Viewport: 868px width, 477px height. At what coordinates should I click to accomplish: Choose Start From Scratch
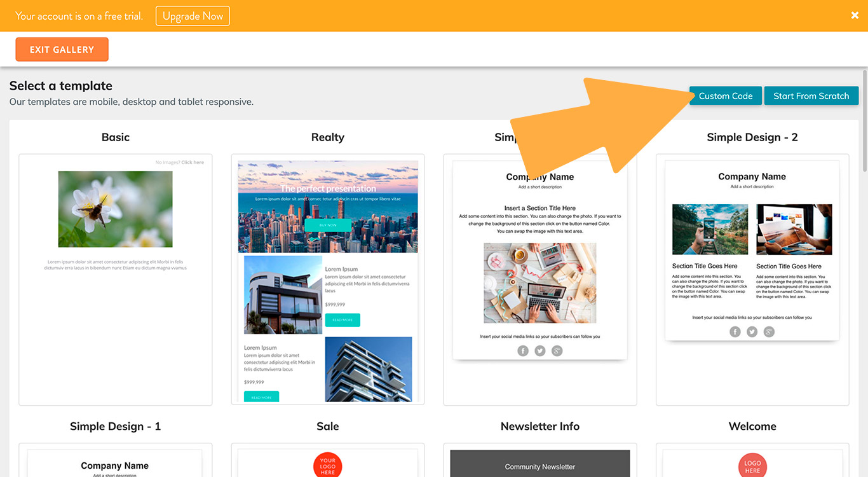point(811,96)
